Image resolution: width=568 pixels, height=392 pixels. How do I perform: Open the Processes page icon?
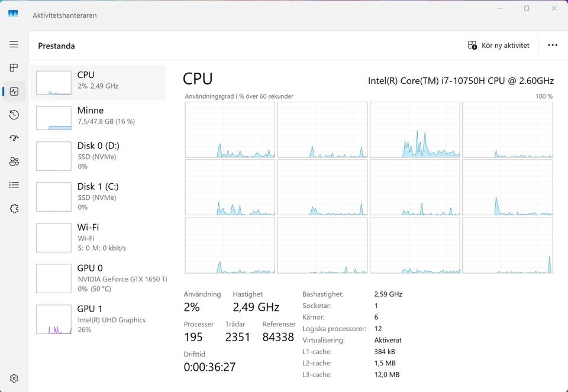point(14,68)
